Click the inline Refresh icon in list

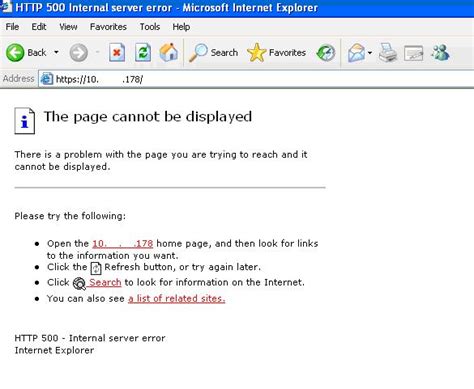[96, 268]
